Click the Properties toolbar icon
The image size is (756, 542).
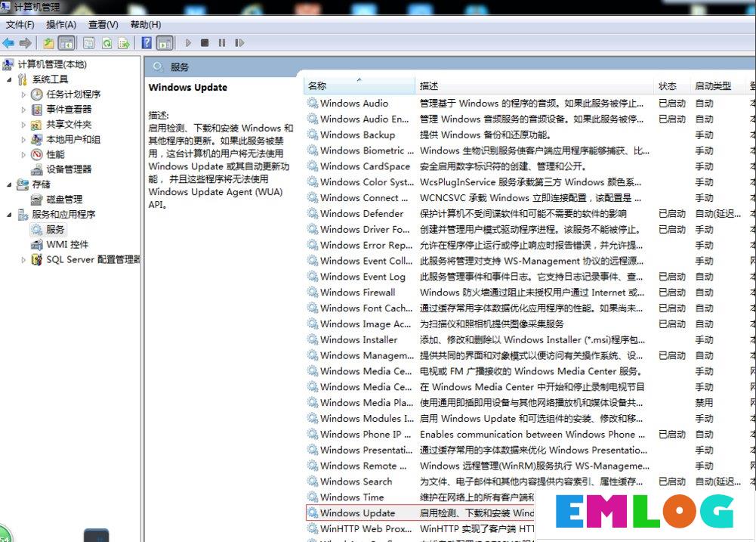(88, 43)
